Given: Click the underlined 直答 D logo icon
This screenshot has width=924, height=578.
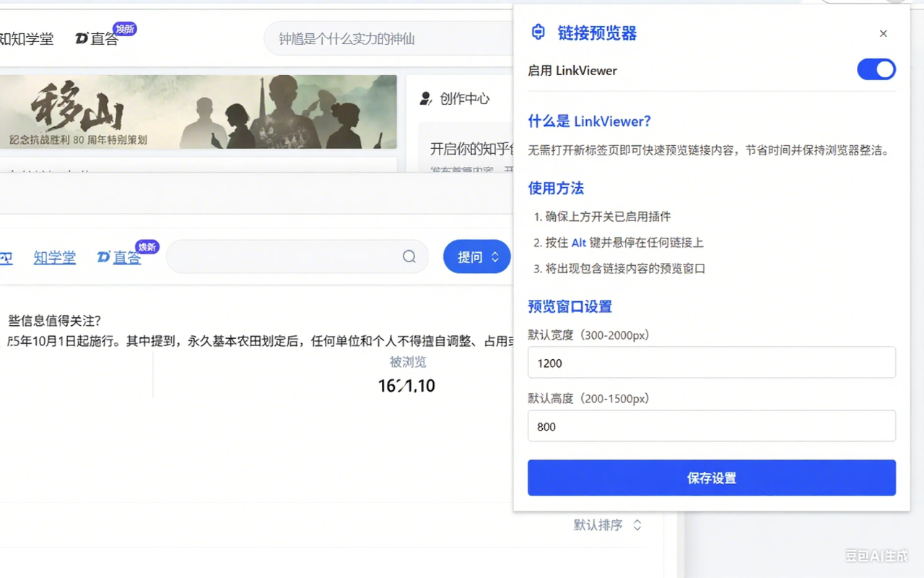Looking at the screenshot, I should tap(103, 257).
